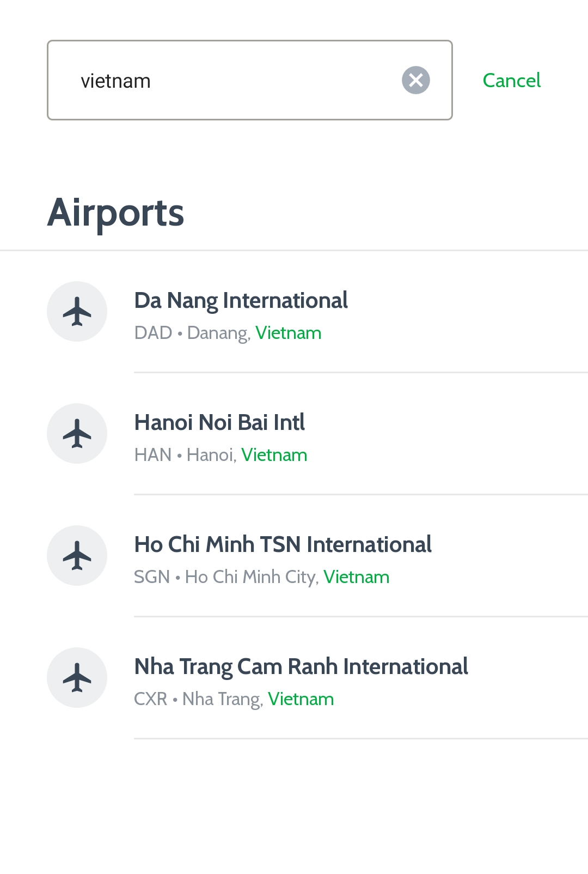Screen dimensions: 588x874
Task: Select the Da Nang International airport title
Action: tap(241, 300)
